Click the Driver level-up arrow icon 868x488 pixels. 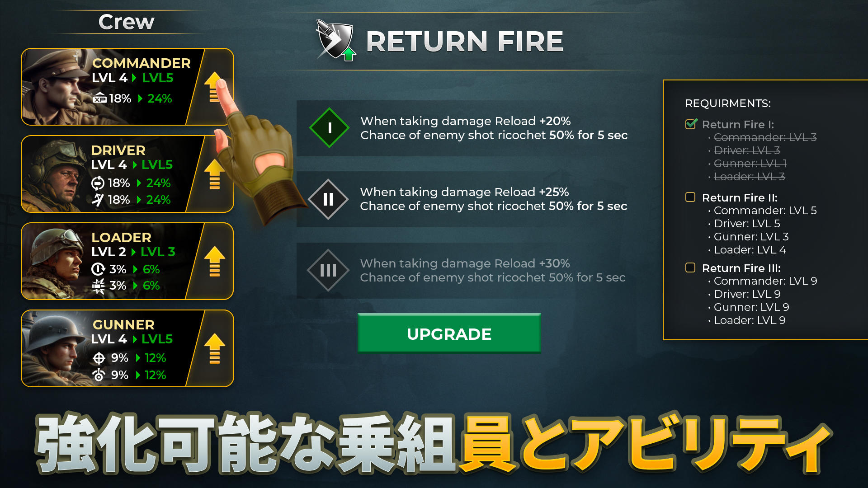click(214, 174)
